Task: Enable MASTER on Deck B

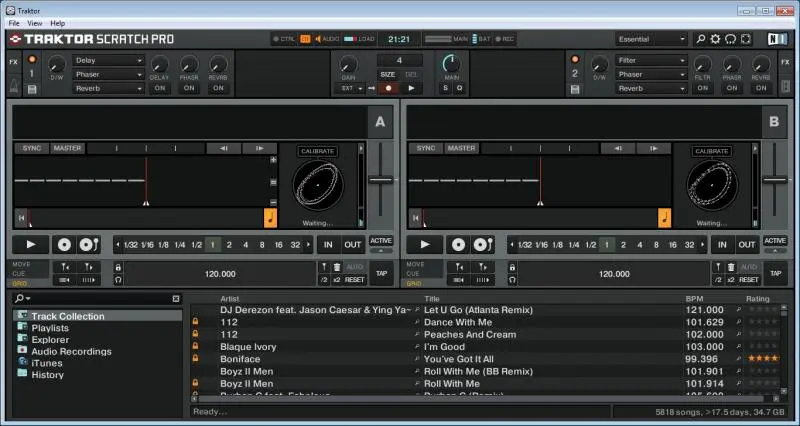Action: (x=461, y=148)
